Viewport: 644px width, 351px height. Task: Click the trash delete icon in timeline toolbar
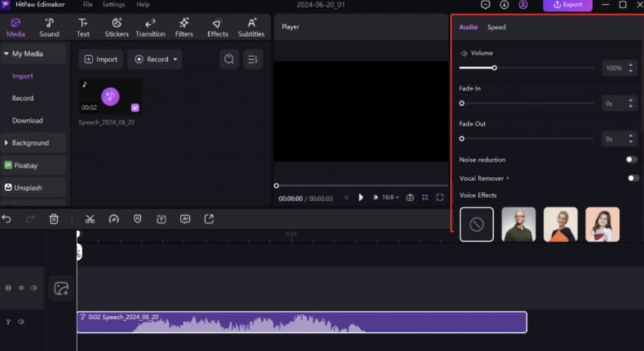pyautogui.click(x=54, y=219)
